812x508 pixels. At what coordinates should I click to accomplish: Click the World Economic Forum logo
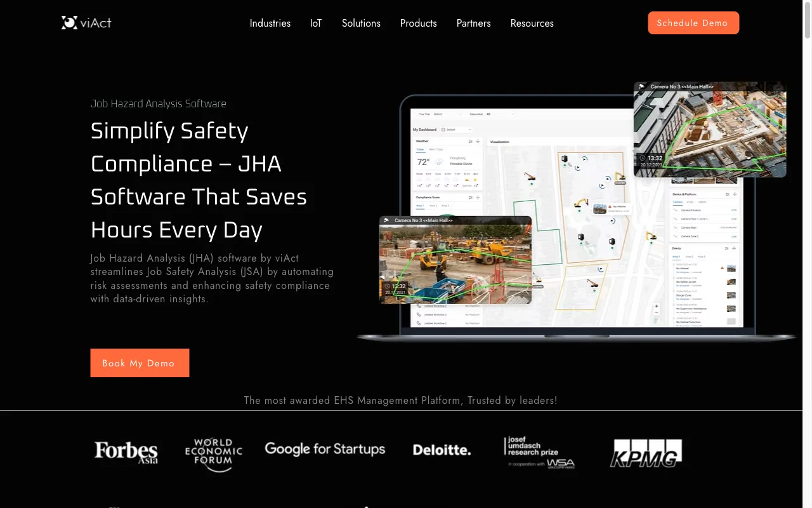click(x=214, y=455)
